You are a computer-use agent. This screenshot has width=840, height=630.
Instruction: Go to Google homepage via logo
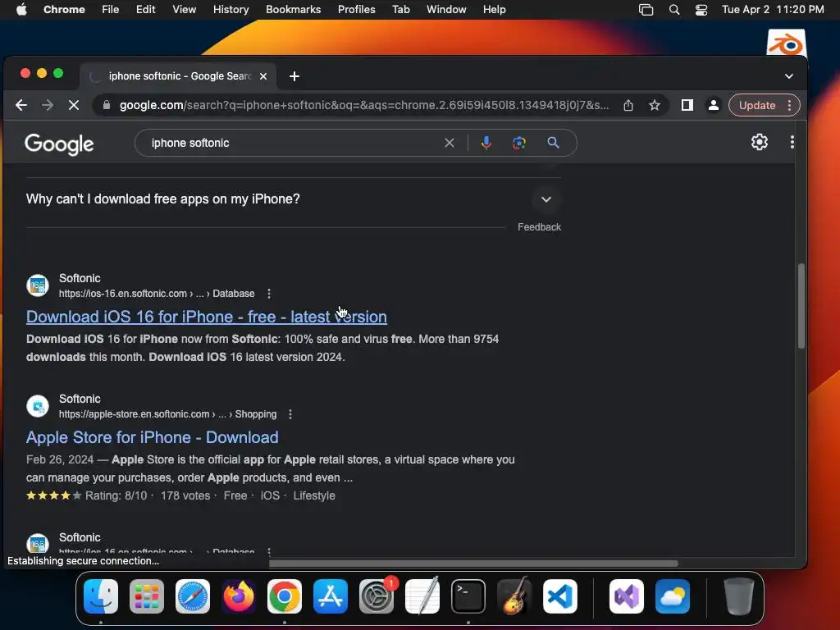(x=59, y=144)
